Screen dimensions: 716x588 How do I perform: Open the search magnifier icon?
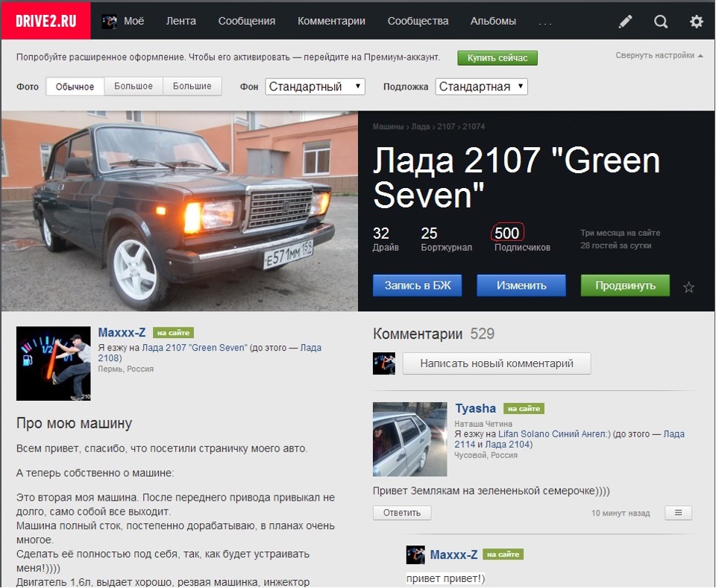click(660, 21)
